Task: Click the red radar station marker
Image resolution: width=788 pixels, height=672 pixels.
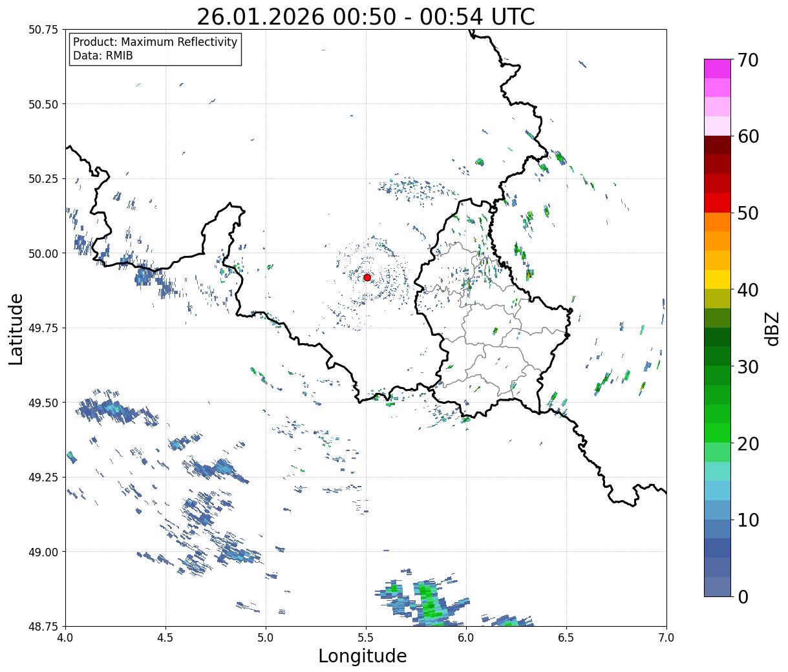Action: (x=367, y=277)
